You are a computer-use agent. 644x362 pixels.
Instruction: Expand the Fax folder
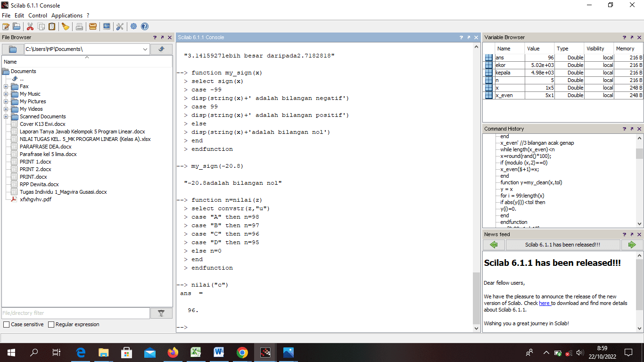(6, 86)
